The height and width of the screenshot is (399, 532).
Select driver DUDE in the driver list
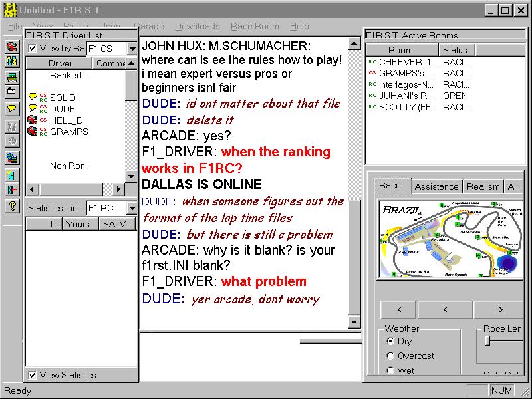[x=63, y=109]
